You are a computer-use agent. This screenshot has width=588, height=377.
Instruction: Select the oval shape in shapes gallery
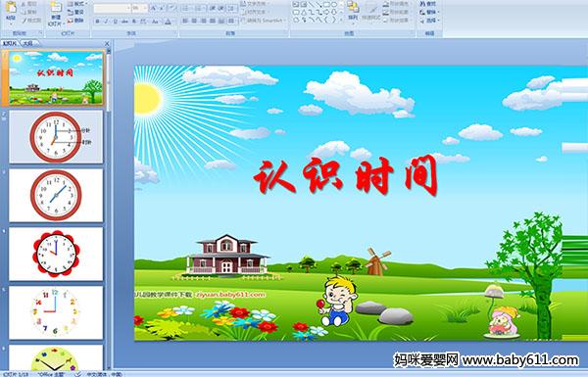pos(334,4)
